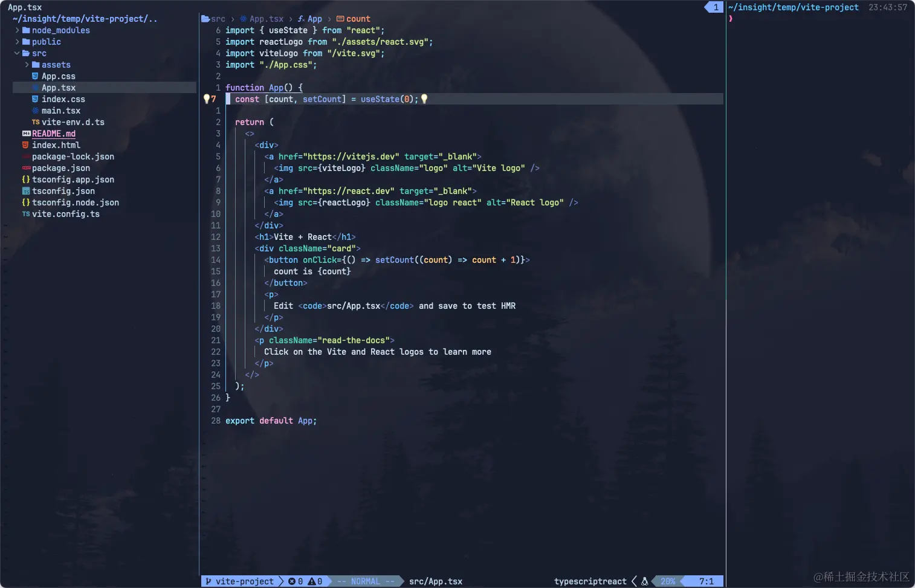Open index.html in the file tree
The height and width of the screenshot is (588, 915).
56,145
